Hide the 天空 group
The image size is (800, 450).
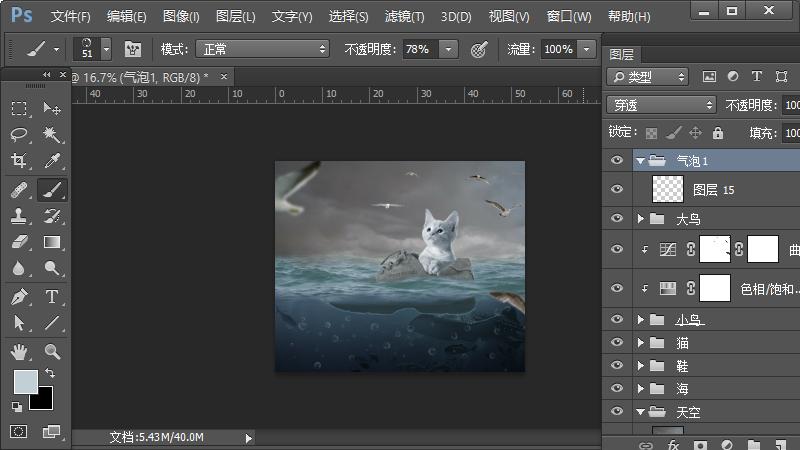tap(617, 411)
